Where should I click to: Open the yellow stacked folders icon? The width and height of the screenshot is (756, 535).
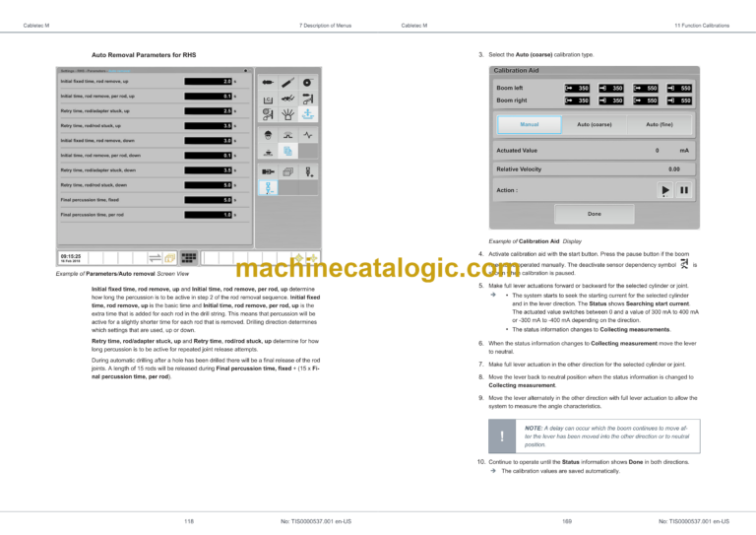click(169, 258)
